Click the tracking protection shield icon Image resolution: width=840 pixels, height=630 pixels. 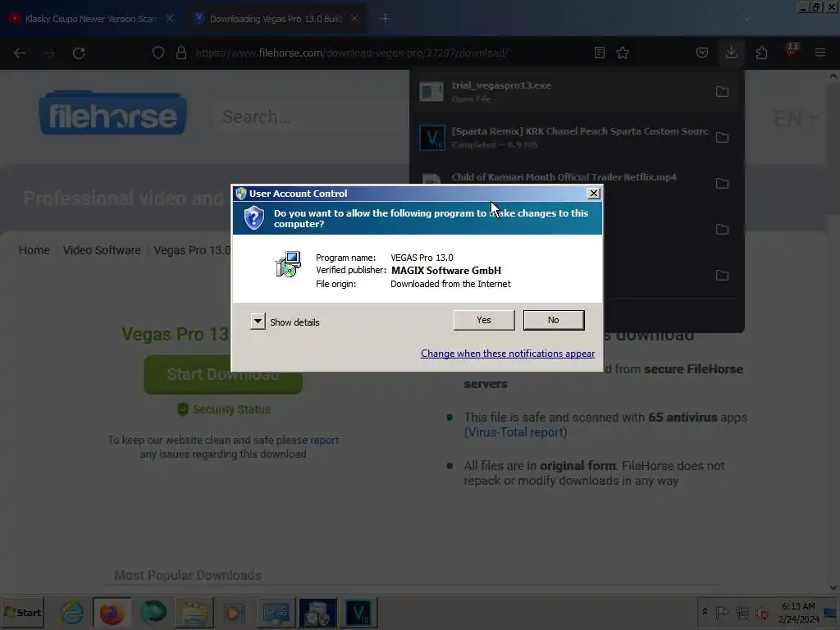pos(158,53)
